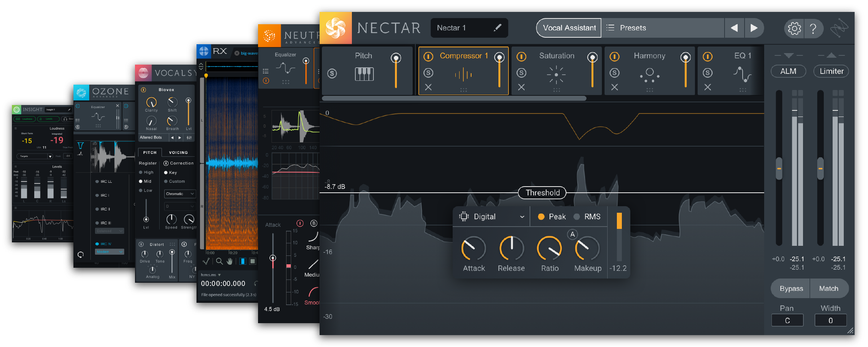Click the module chain horizontal scrollbar
The height and width of the screenshot is (347, 868).
click(x=454, y=98)
